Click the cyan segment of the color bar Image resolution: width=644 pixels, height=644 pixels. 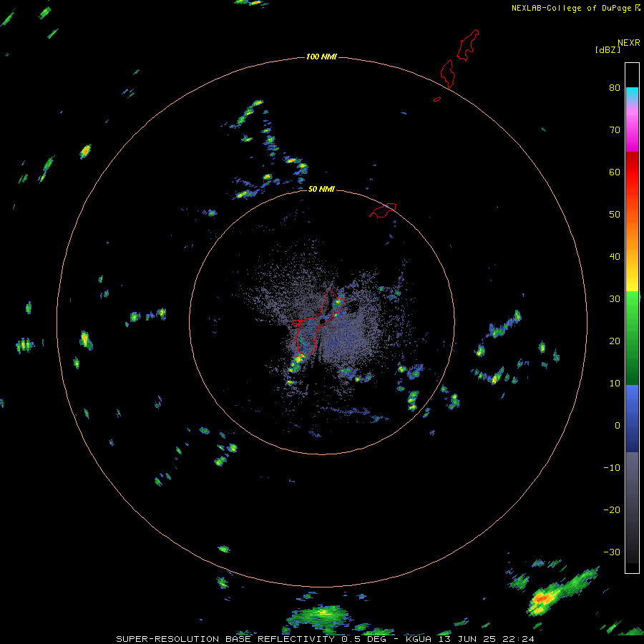632,93
